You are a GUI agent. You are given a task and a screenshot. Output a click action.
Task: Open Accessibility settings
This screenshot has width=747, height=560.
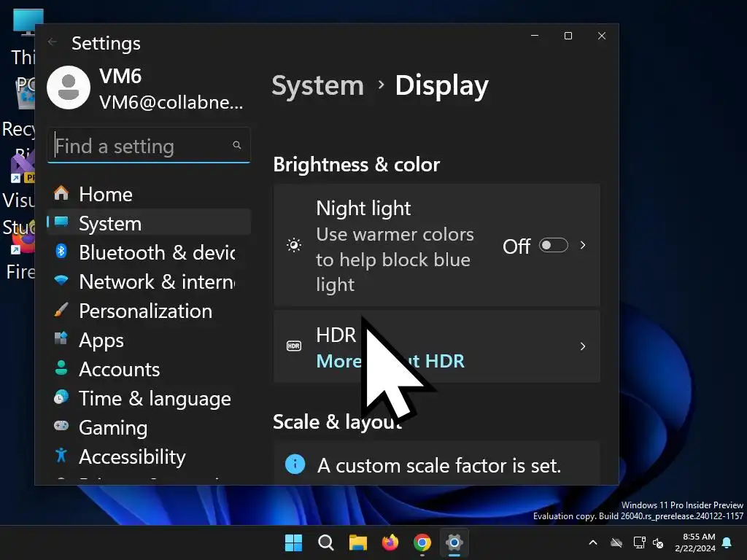[149, 456]
